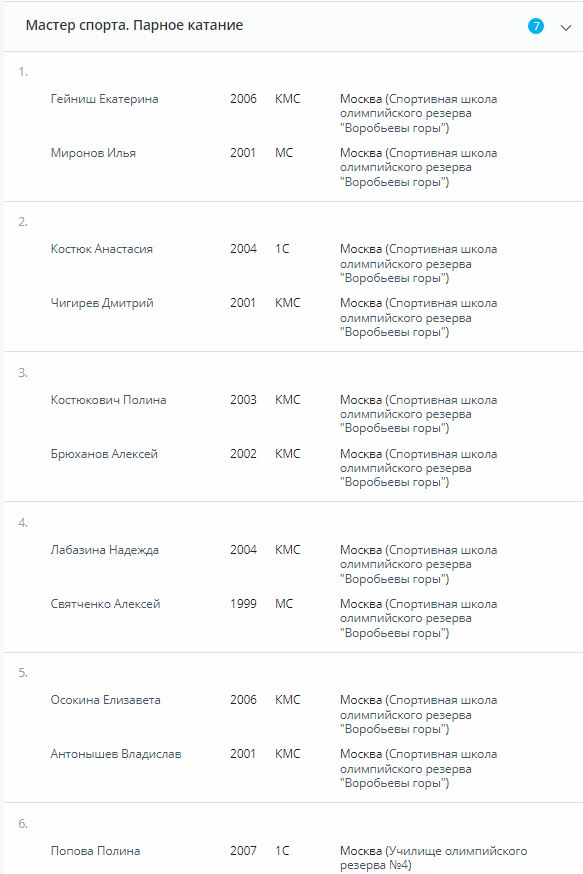Click the blue badge showing 7
583x874 pixels.
click(x=536, y=26)
